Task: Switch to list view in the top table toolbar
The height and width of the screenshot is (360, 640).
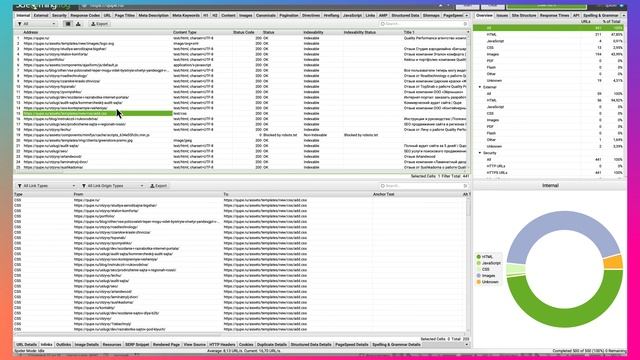Action: point(68,24)
